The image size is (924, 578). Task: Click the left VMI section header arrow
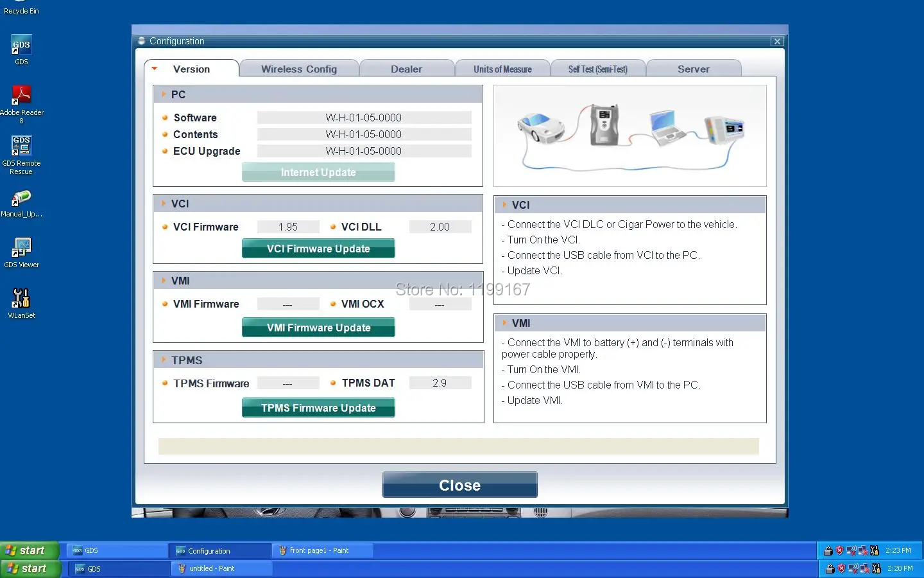[x=164, y=281]
